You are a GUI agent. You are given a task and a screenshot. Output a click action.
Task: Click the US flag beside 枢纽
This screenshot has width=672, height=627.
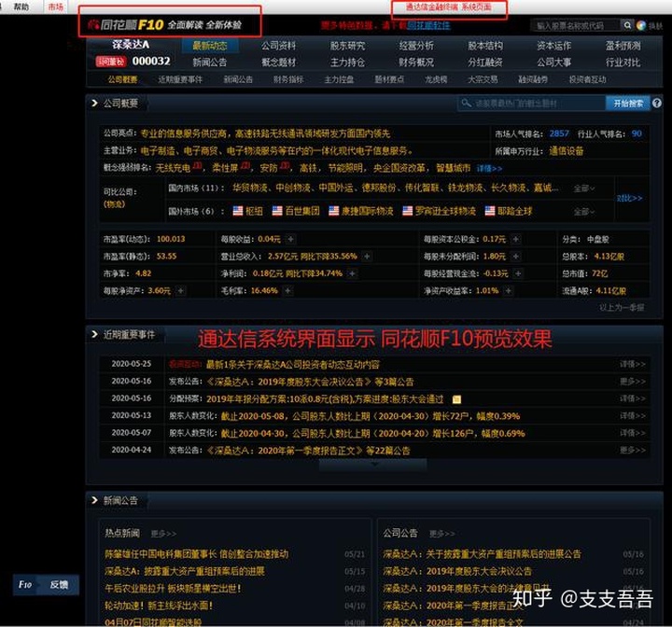pos(238,211)
